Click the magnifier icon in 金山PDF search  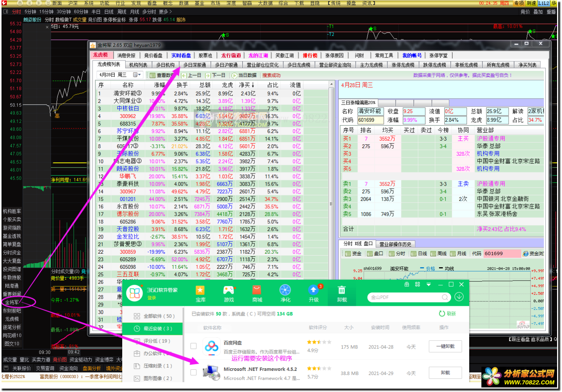coord(445,297)
